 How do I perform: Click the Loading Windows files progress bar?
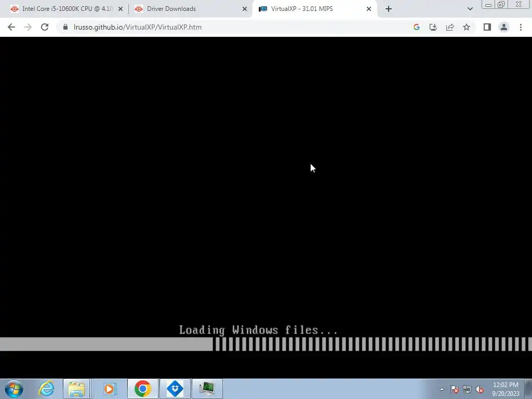266,344
